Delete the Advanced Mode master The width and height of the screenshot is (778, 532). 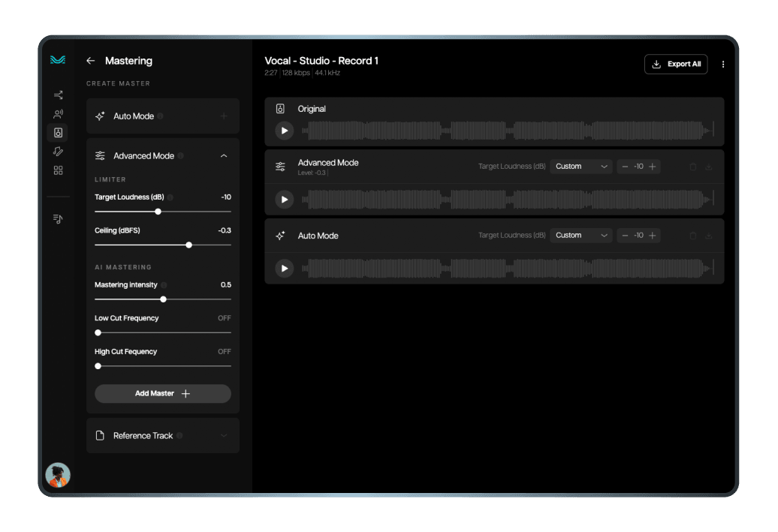pos(693,167)
